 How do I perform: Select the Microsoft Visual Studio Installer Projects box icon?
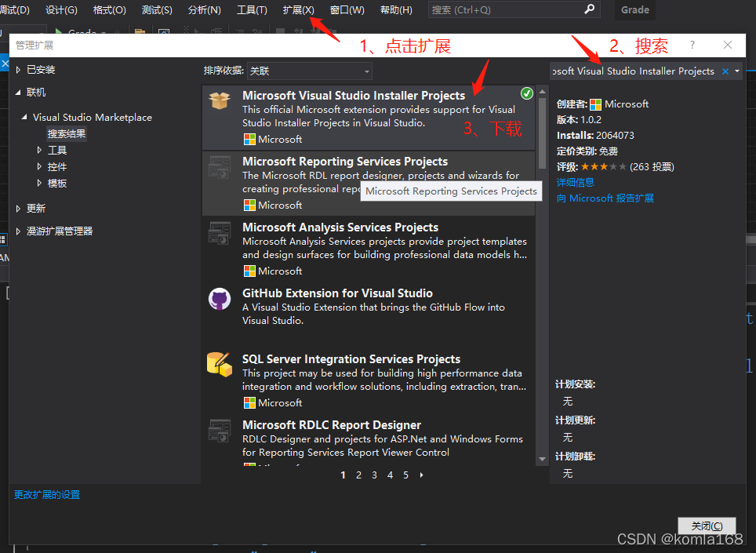(x=220, y=100)
